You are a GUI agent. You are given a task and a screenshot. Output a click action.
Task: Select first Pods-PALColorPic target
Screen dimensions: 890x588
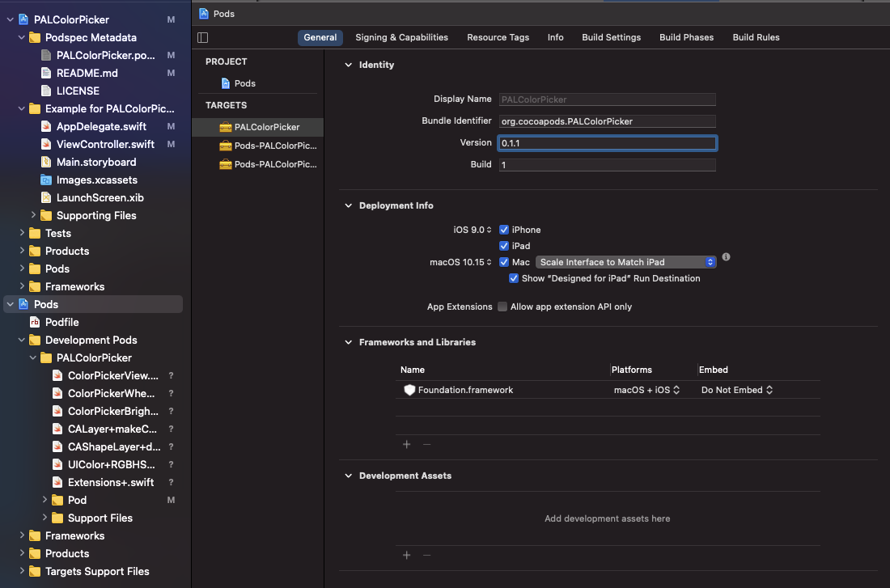257,146
